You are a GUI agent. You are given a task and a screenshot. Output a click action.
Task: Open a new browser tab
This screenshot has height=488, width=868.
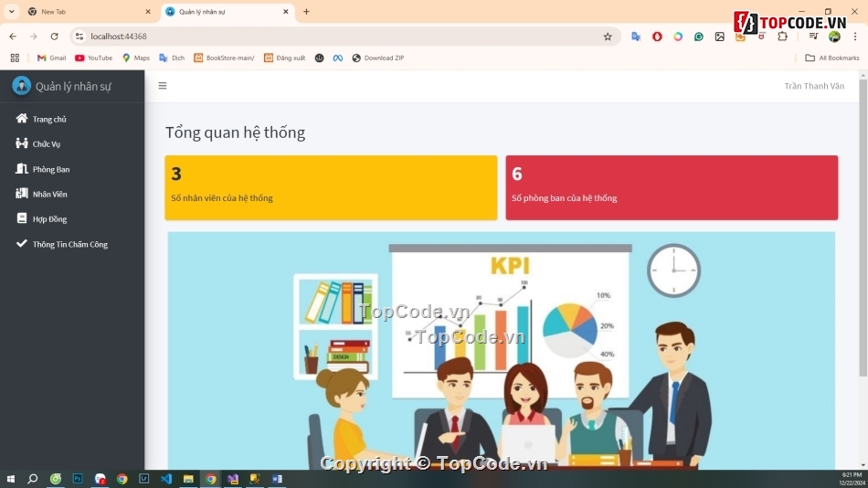306,12
